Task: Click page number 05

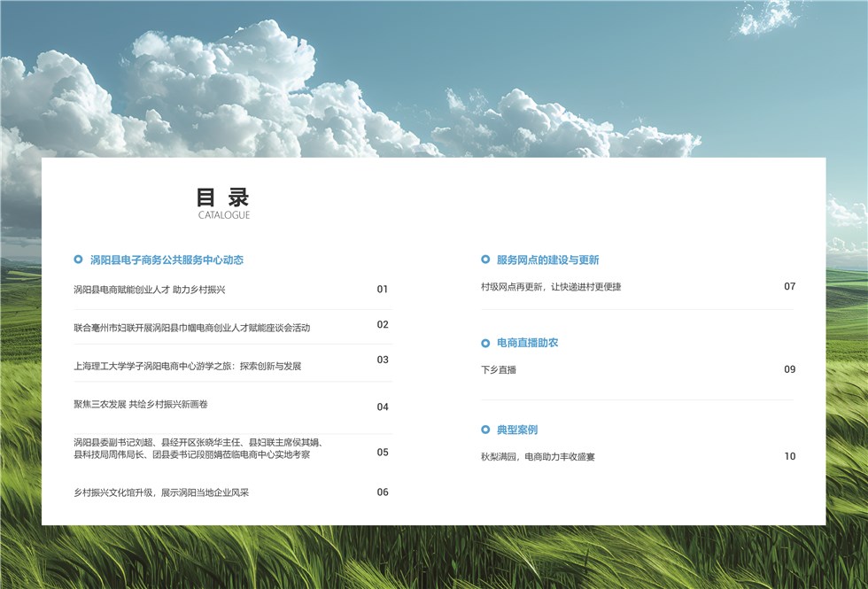Action: 383,453
